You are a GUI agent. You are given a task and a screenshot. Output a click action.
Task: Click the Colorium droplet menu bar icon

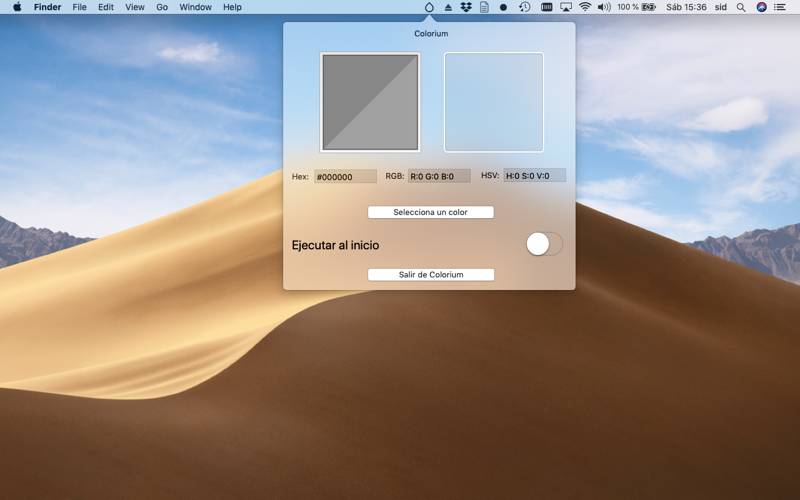point(429,7)
